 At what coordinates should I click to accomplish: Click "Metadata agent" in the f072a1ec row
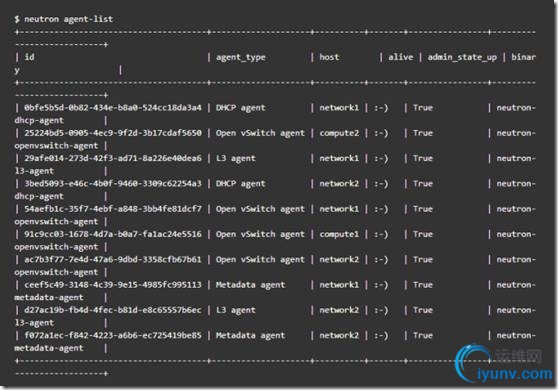(x=251, y=336)
